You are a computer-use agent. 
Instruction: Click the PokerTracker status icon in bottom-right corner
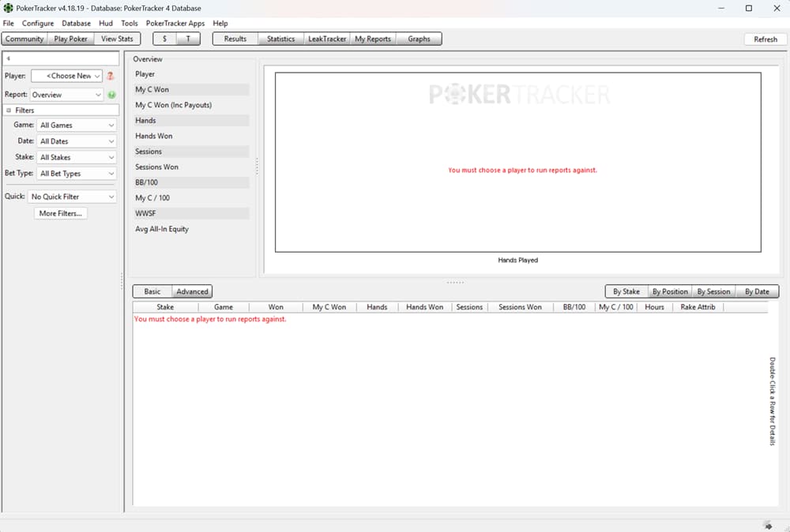pos(767,524)
